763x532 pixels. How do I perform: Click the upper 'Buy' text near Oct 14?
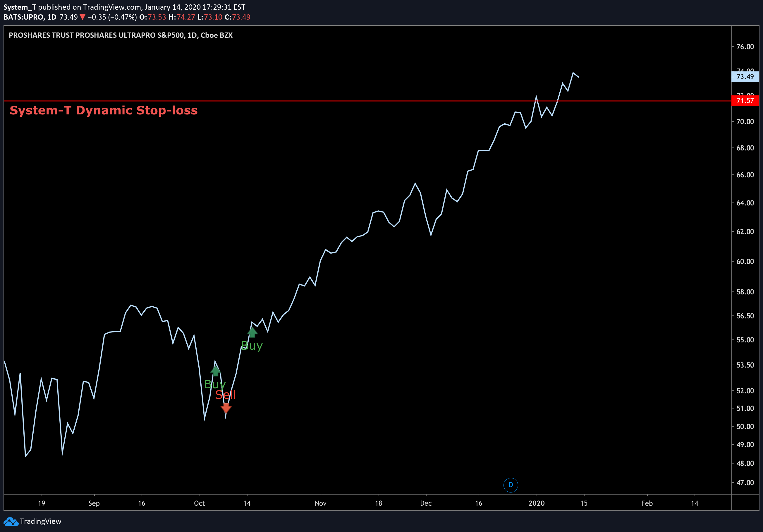click(252, 346)
